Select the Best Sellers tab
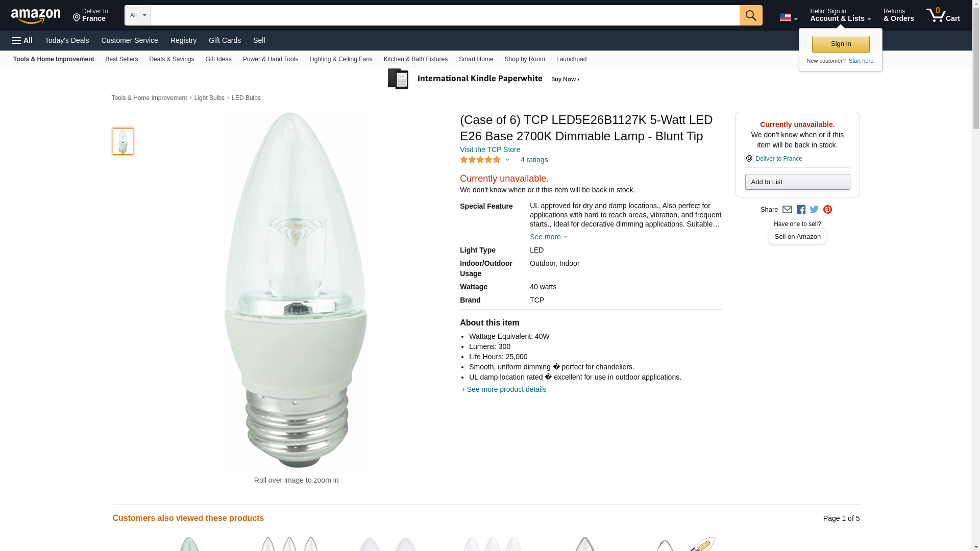 [121, 59]
